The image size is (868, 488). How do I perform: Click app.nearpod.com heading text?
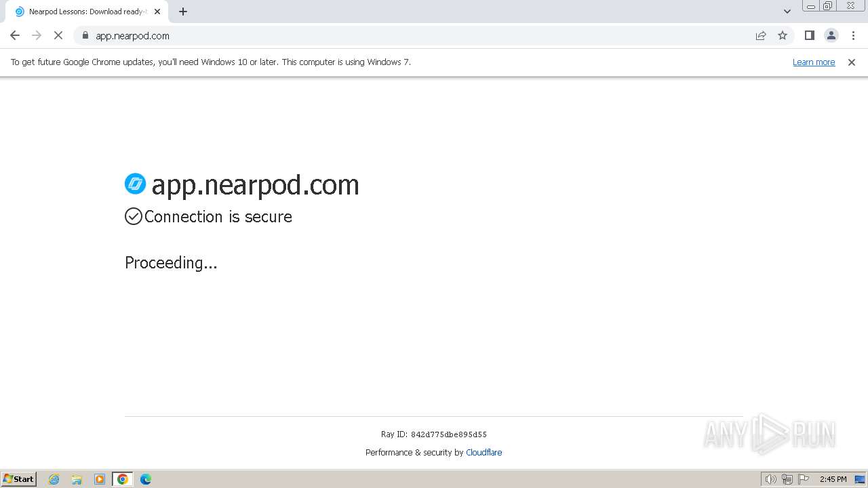(255, 185)
